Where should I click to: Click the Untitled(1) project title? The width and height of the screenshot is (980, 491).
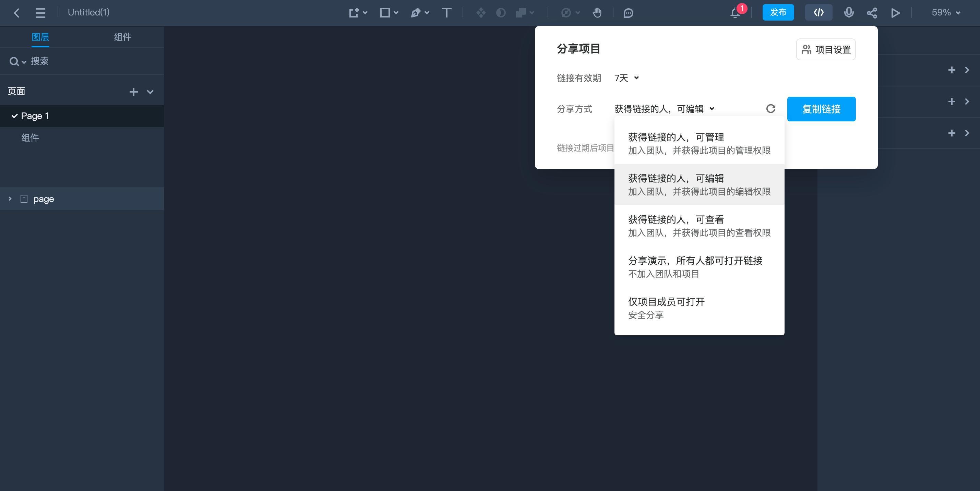[89, 12]
